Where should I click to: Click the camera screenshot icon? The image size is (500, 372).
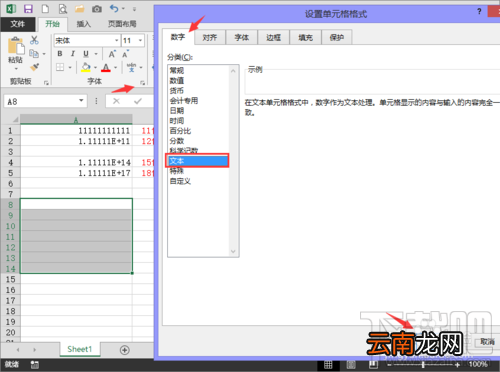97,9
